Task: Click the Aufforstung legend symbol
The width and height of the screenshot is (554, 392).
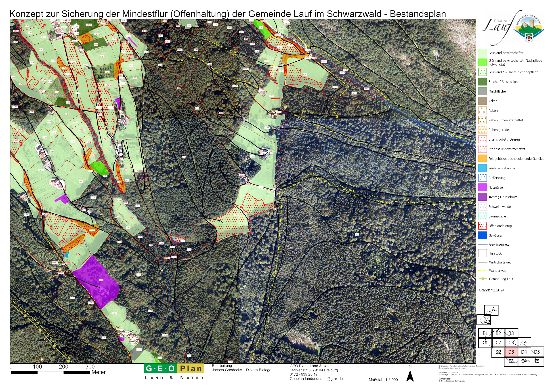Action: pos(482,178)
